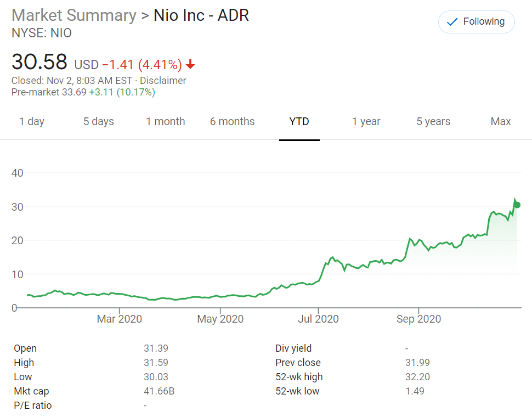The image size is (532, 417).
Task: Click the red down arrow price indicator
Action: 190,65
